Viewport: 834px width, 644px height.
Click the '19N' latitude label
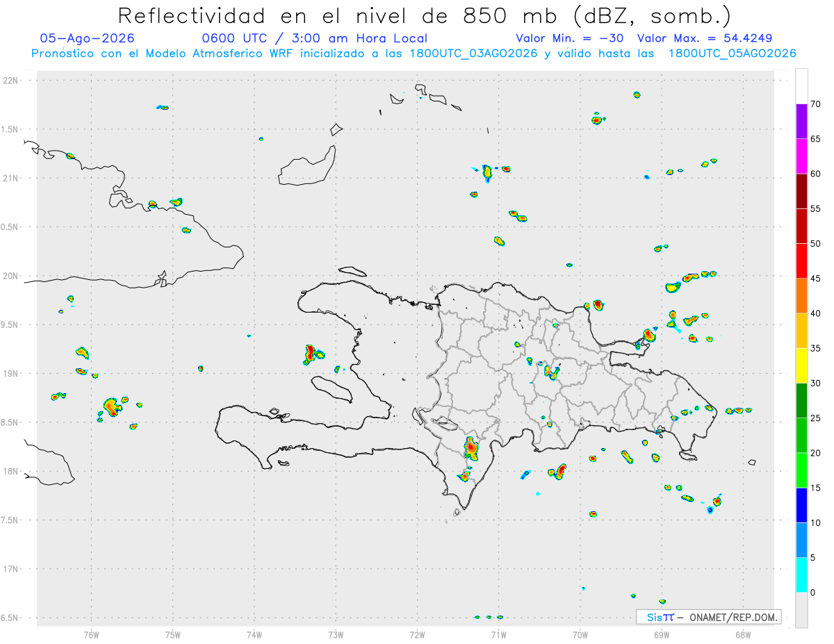pyautogui.click(x=11, y=373)
